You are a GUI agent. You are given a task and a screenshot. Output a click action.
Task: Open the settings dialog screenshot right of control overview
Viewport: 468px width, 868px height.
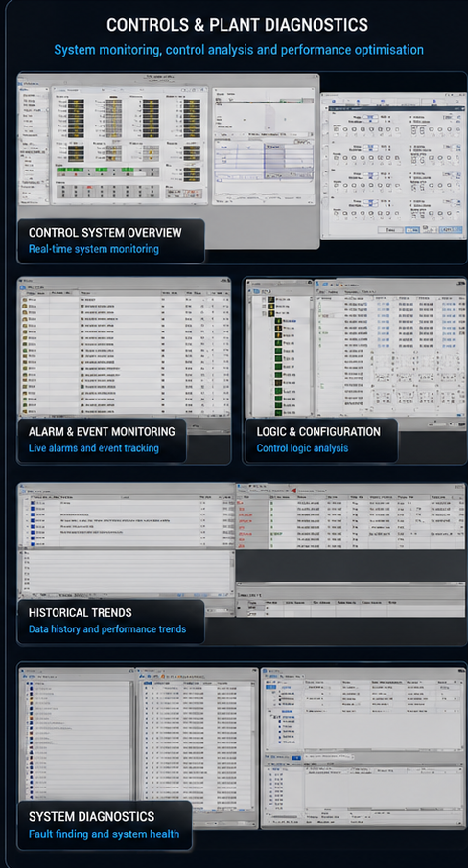pos(394,166)
